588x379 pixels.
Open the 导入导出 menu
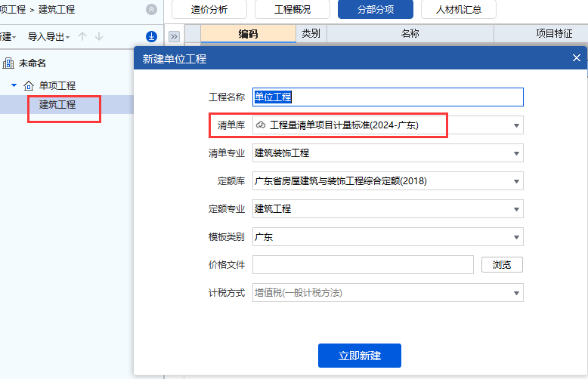(49, 37)
